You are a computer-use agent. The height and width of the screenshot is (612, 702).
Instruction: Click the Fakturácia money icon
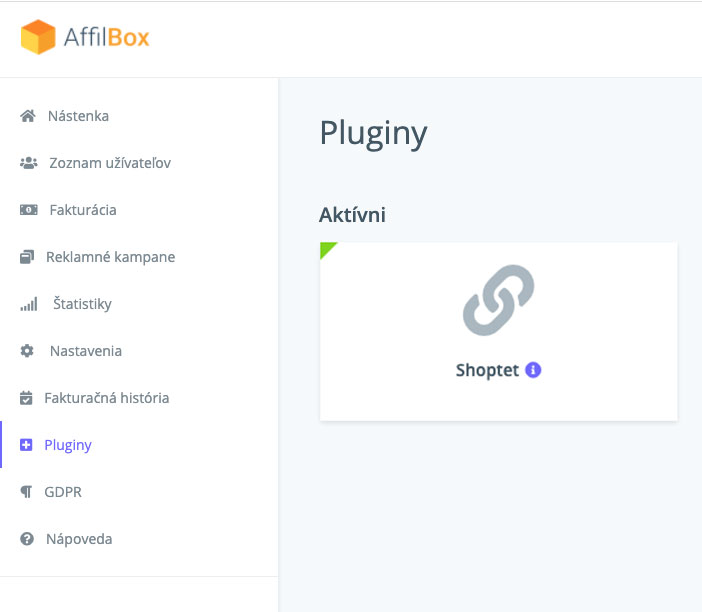[x=29, y=210]
